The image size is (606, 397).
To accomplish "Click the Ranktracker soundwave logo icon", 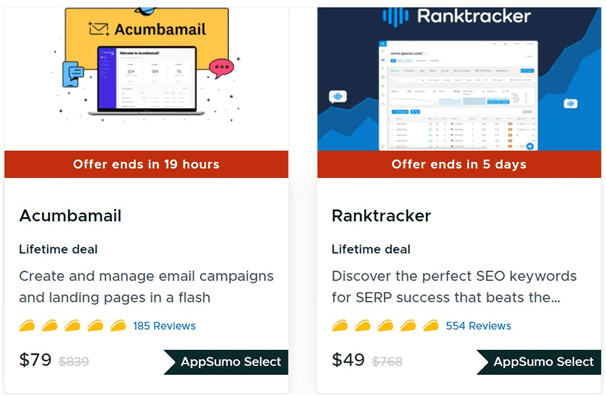I will point(395,16).
